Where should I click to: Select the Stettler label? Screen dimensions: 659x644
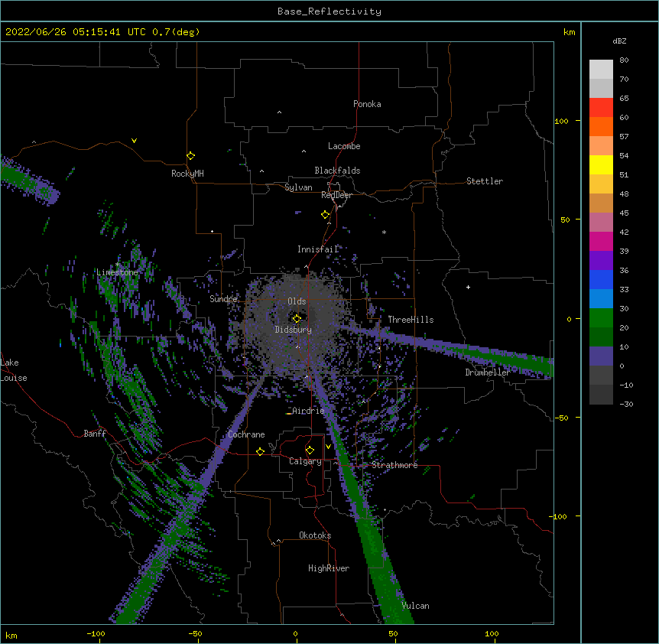[485, 181]
